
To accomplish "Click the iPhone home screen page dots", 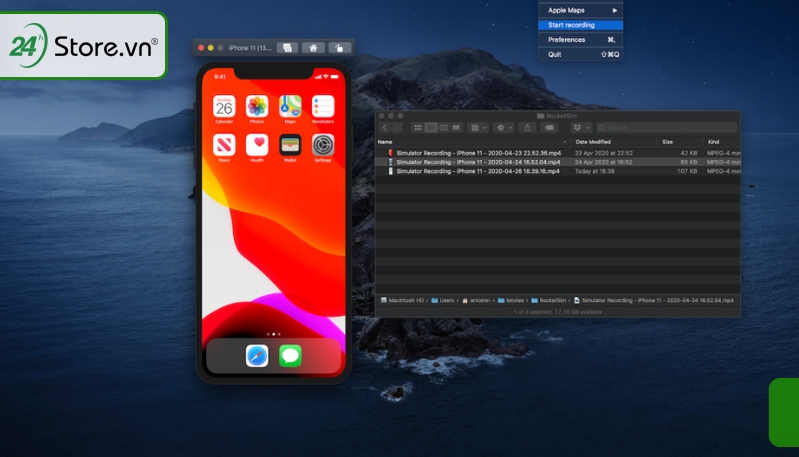I will click(x=274, y=334).
